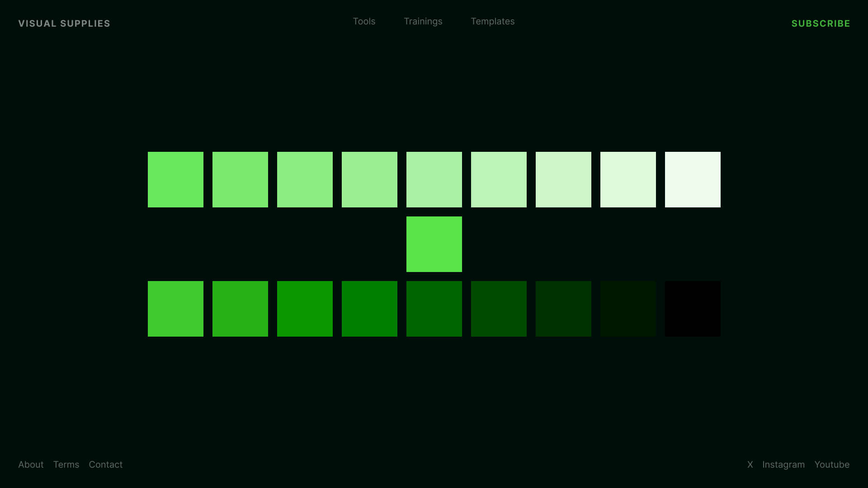The height and width of the screenshot is (488, 868).
Task: Select the fifth shade swatch below center
Action: pos(434,309)
